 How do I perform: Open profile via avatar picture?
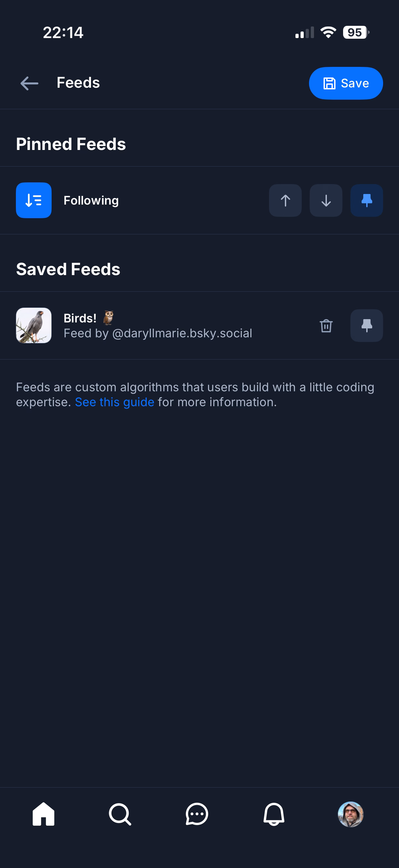click(x=350, y=814)
